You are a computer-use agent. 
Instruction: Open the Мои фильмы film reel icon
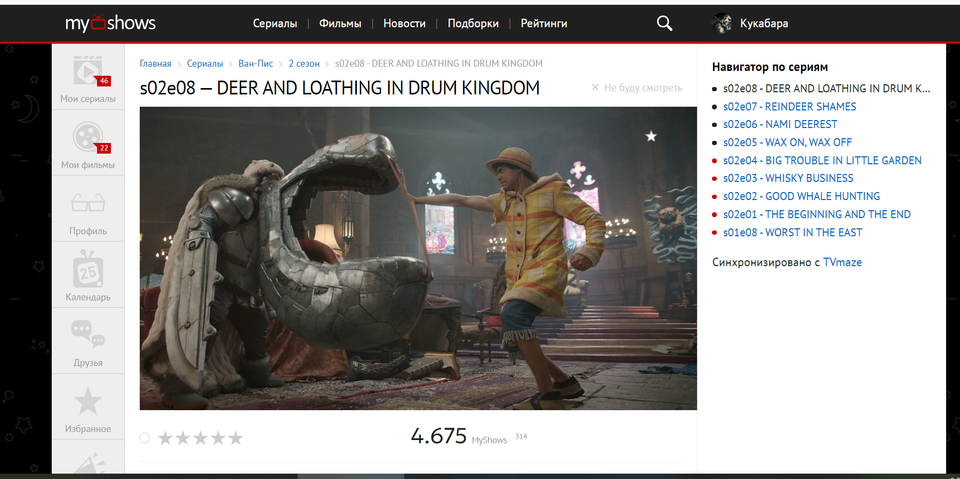tap(88, 137)
